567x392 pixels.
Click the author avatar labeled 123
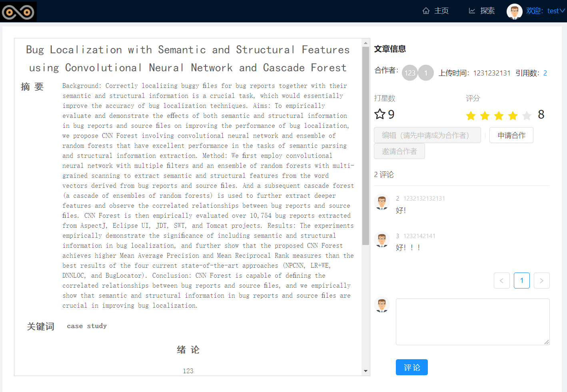point(410,73)
